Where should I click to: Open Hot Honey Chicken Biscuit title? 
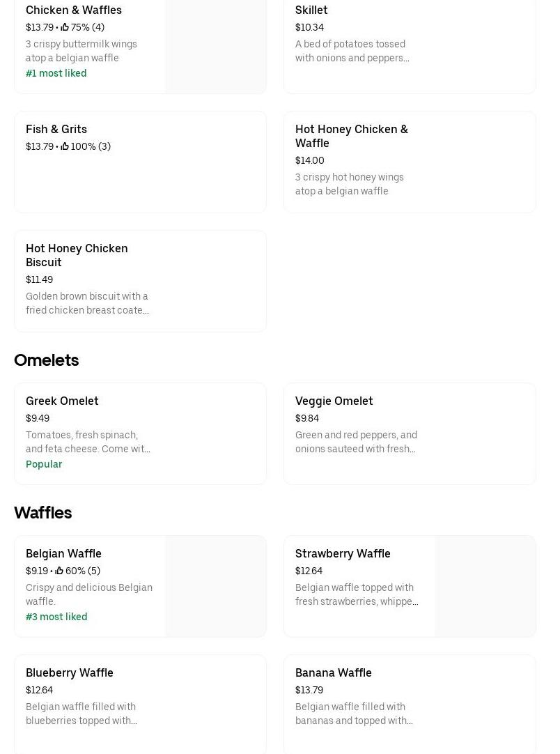77,256
